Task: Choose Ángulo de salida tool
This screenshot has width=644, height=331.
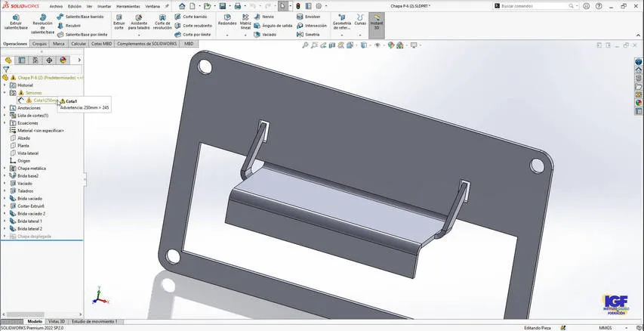Action: [x=273, y=26]
